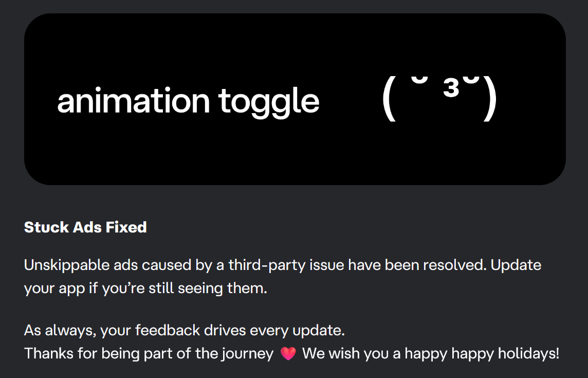
Task: Click "Thanks for being part of the journey"
Action: 149,354
